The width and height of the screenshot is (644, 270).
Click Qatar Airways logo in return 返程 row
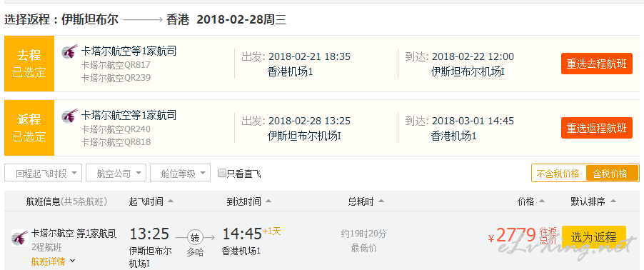tap(69, 116)
